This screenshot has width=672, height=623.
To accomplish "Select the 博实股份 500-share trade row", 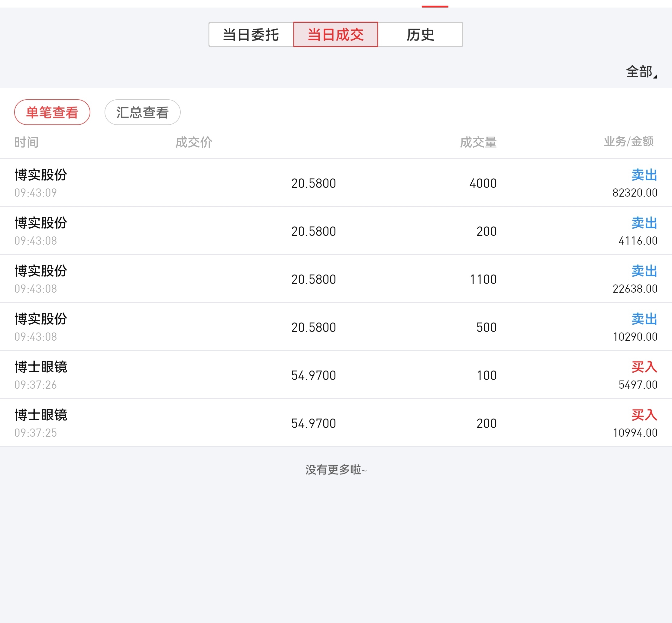I will click(336, 327).
